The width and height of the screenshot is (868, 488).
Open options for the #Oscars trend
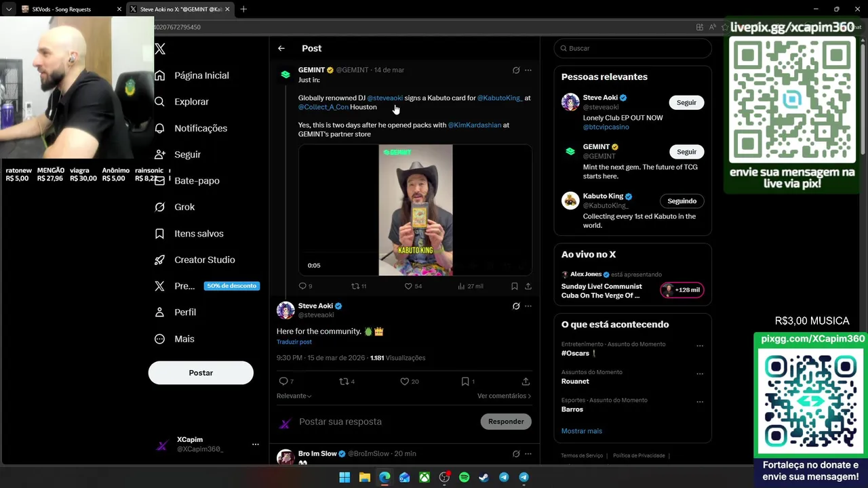(x=700, y=346)
